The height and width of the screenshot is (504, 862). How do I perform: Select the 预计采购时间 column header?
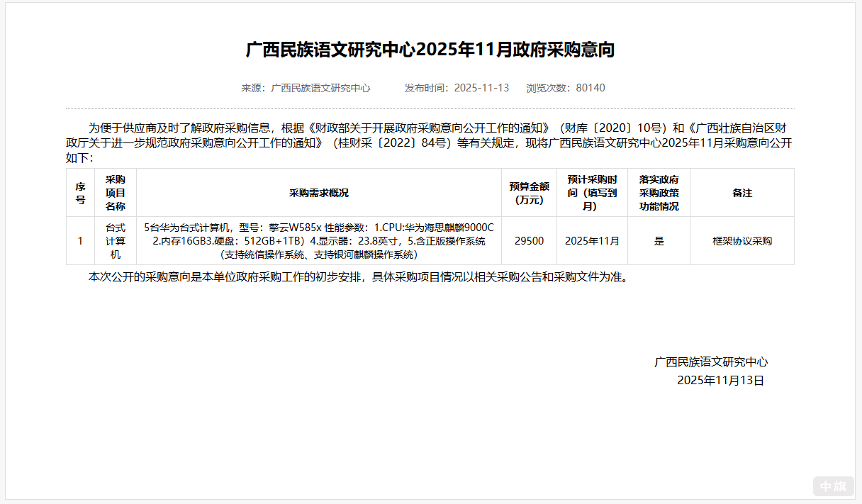click(x=593, y=192)
